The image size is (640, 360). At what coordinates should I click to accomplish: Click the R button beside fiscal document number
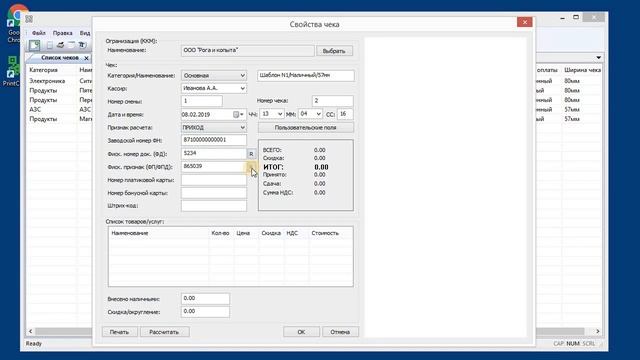click(251, 154)
